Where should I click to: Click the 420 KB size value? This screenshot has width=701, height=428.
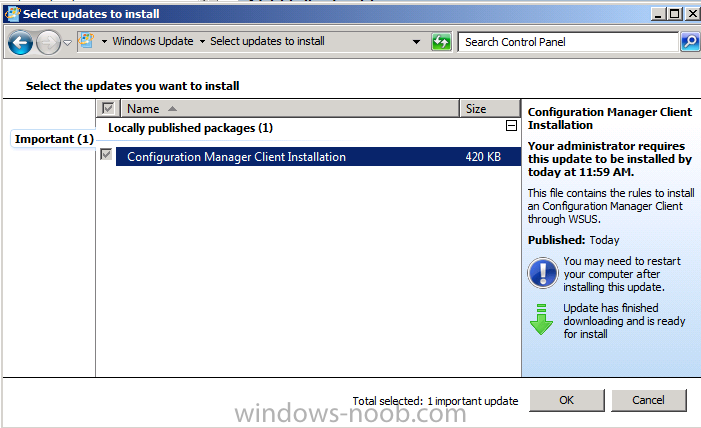coord(483,157)
